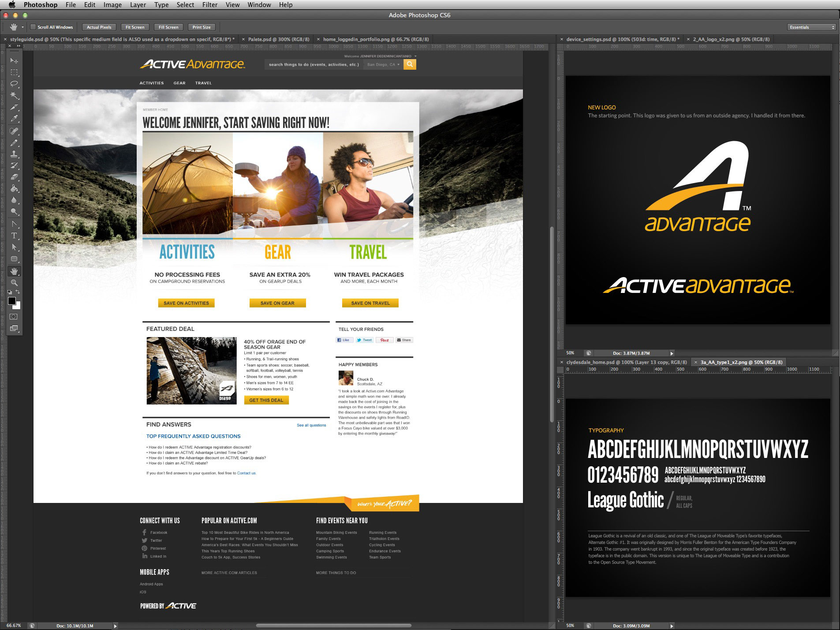This screenshot has width=840, height=630.
Task: Toggle Quick Mask mode
Action: (x=14, y=317)
